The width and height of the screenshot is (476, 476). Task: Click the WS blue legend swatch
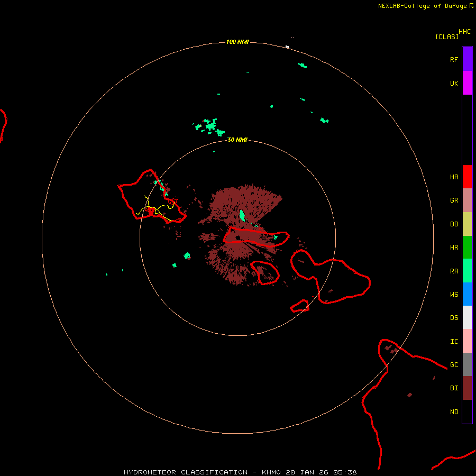click(x=467, y=294)
